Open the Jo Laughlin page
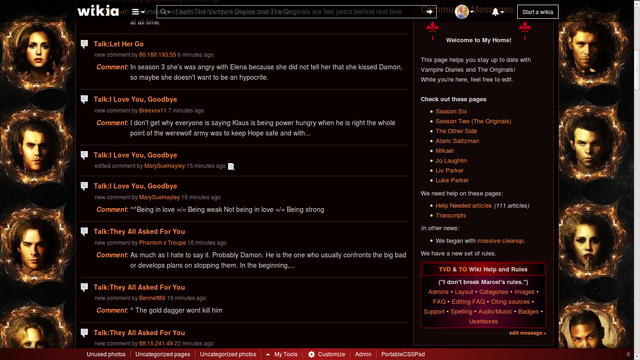Viewport: 640px width, 360px height. pos(451,160)
